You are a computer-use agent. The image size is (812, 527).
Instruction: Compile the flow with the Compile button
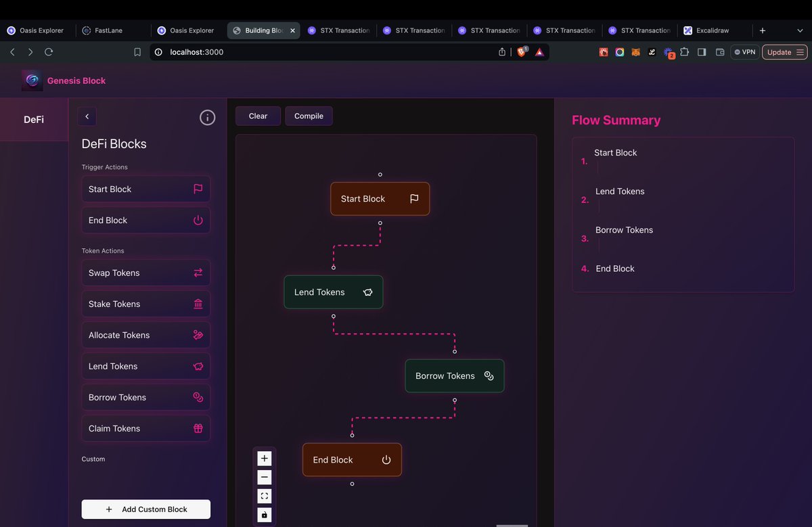pos(309,116)
